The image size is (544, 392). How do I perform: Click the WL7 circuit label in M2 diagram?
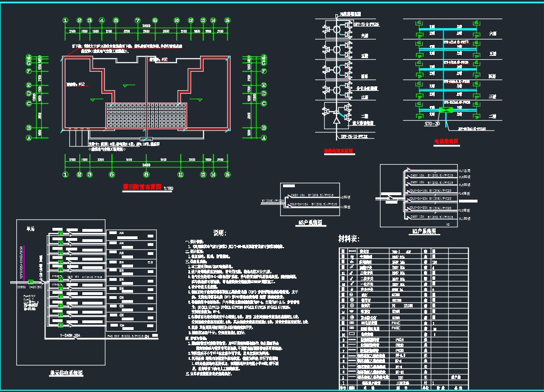[x=465, y=171]
